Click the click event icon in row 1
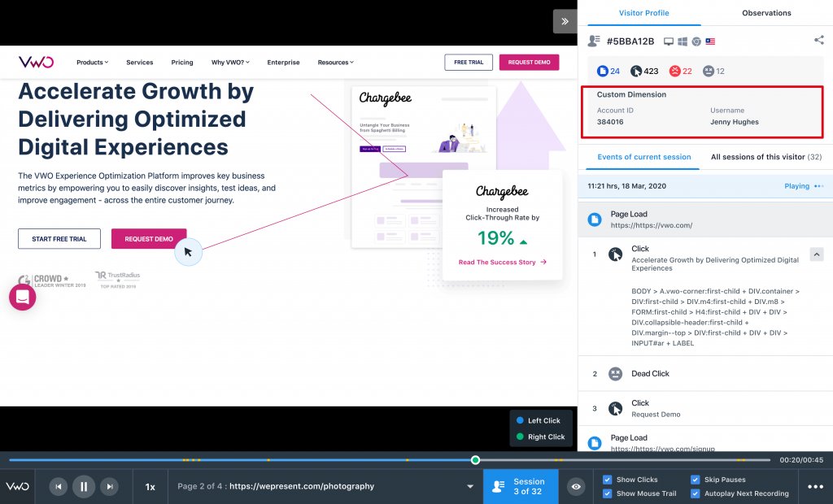 [615, 254]
